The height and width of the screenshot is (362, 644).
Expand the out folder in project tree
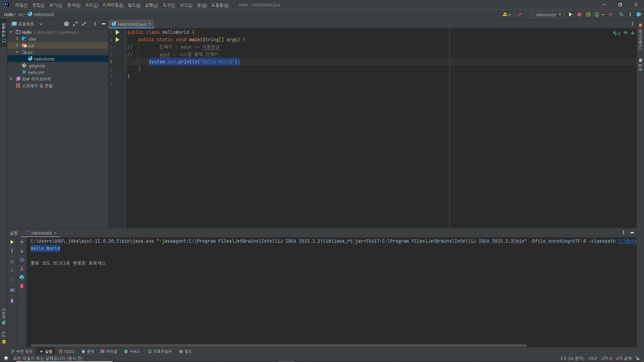(x=17, y=46)
